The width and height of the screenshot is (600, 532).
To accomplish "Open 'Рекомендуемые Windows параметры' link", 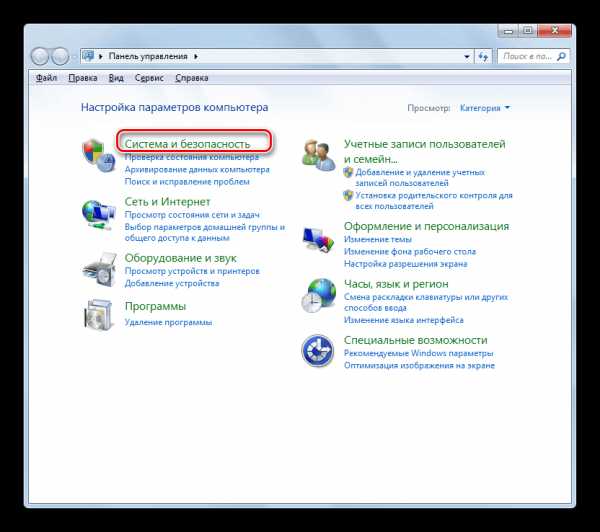I will tap(419, 354).
